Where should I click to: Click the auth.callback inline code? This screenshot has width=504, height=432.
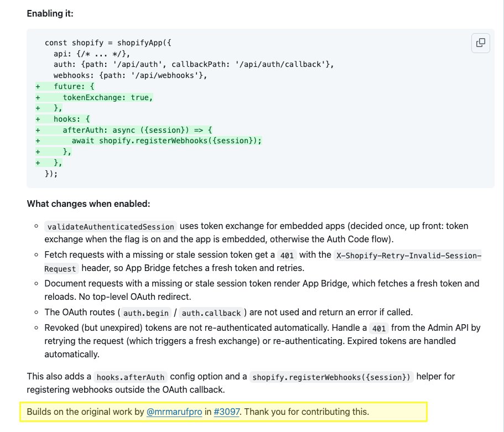tap(211, 313)
